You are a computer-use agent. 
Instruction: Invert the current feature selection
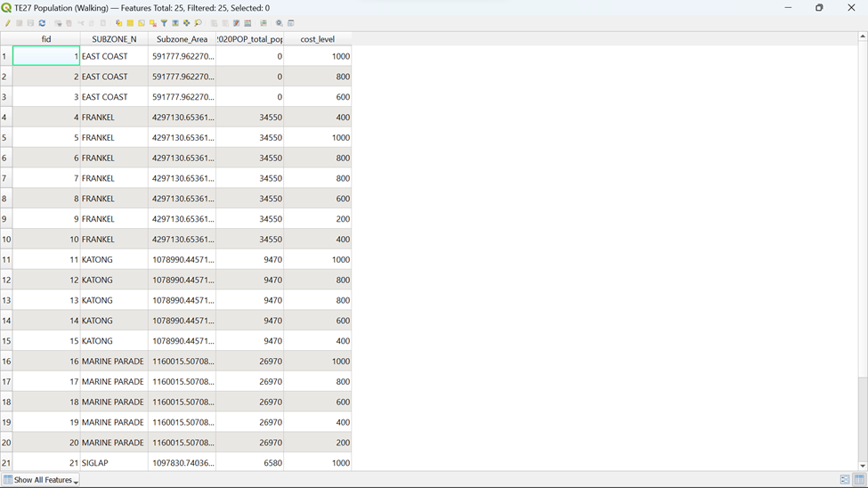coord(142,23)
